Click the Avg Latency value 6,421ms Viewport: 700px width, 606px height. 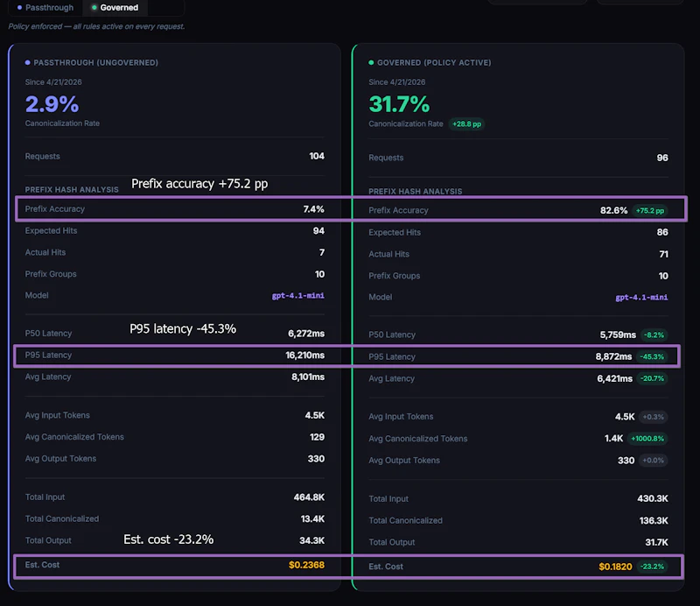click(615, 378)
